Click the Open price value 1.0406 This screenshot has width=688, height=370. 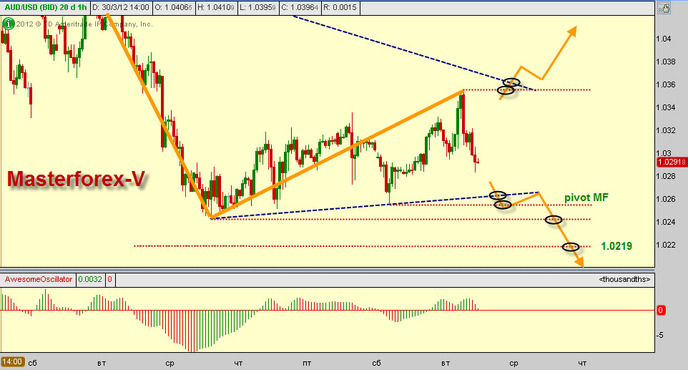173,7
